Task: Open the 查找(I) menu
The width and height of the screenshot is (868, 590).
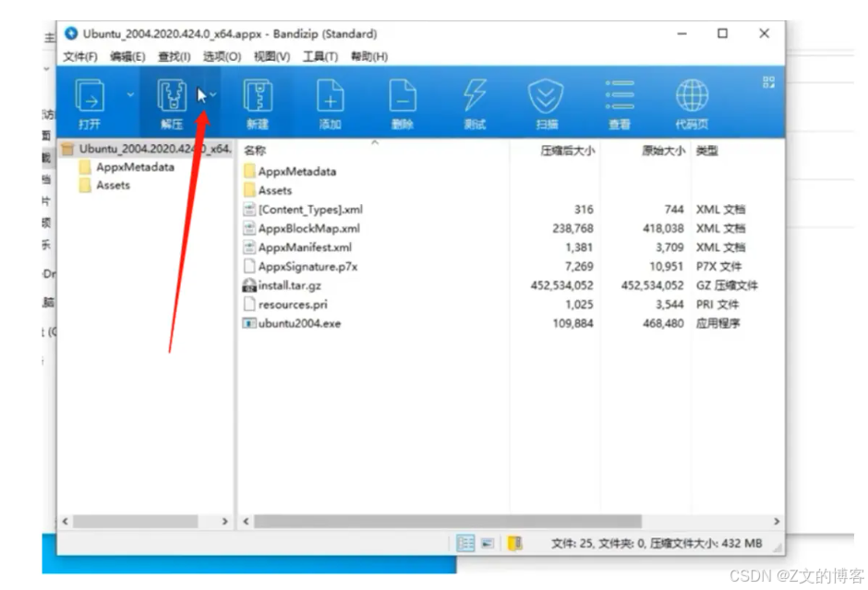Action: [x=175, y=56]
